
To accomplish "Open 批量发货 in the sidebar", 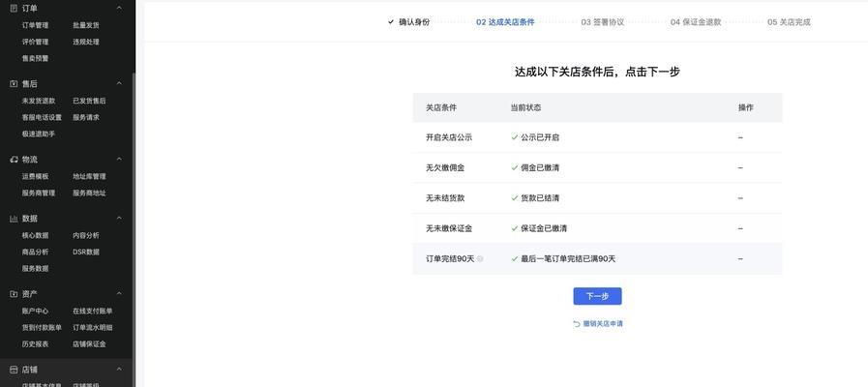I will [x=86, y=25].
